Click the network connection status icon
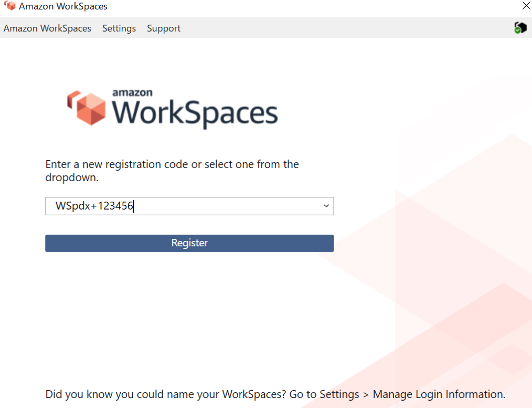532x408 pixels. pos(520,27)
